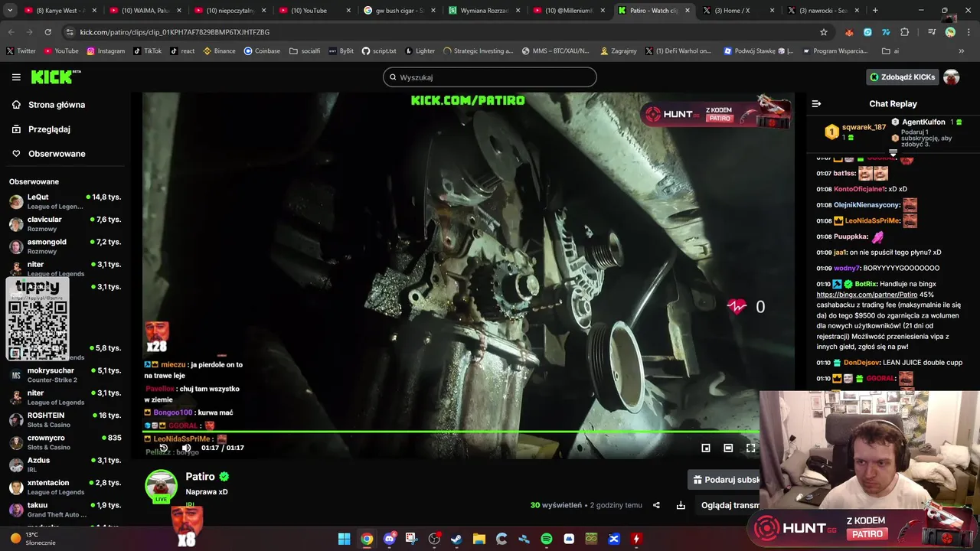Open File Explorer from the taskbar

tap(479, 539)
